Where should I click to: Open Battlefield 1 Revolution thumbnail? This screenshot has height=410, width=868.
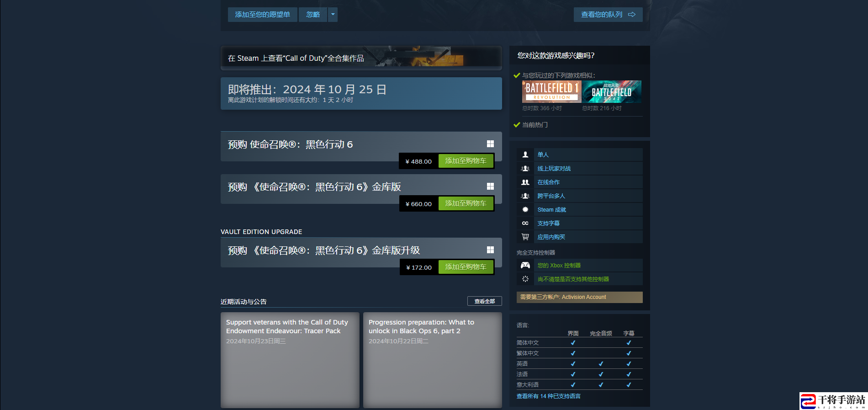[552, 91]
